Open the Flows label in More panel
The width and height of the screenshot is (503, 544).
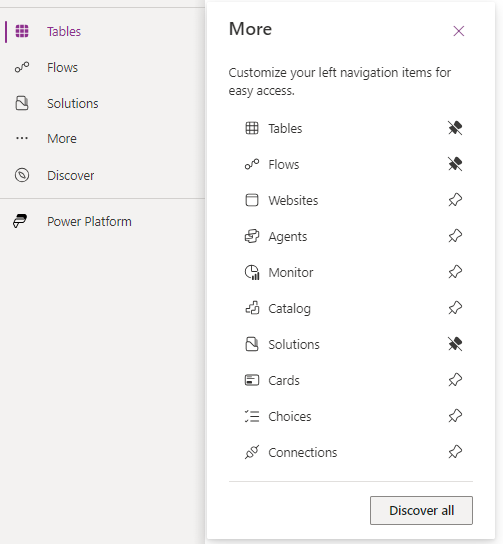[284, 164]
